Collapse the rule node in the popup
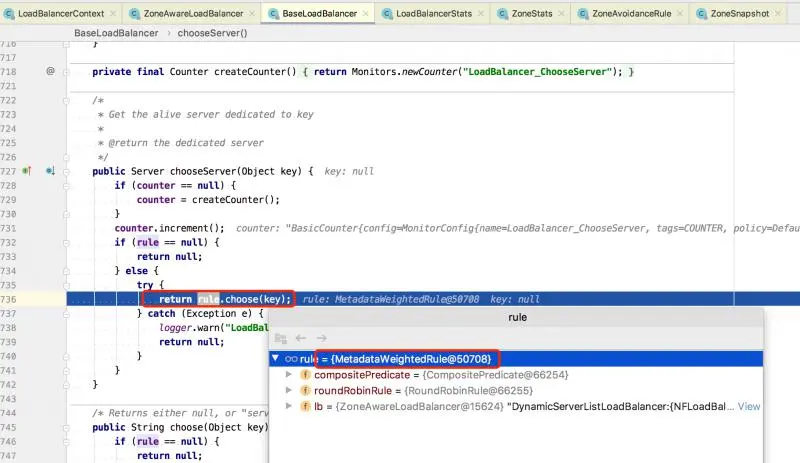The image size is (800, 463). (276, 358)
